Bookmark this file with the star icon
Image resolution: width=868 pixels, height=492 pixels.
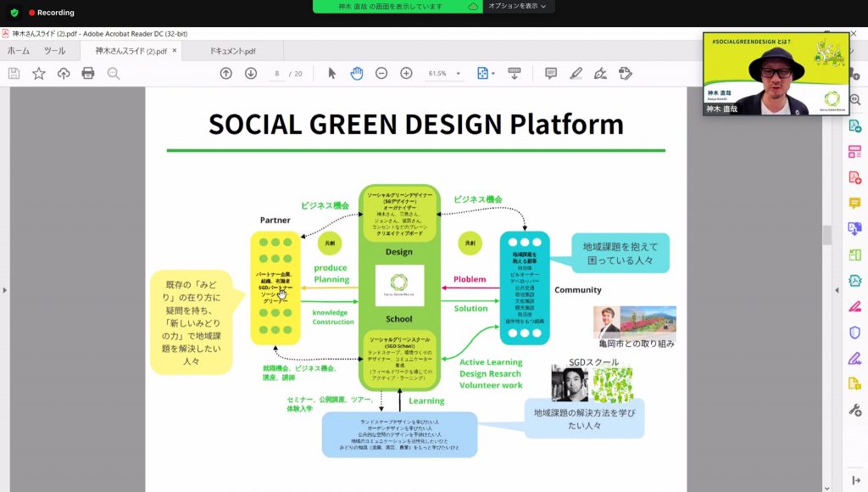[39, 73]
